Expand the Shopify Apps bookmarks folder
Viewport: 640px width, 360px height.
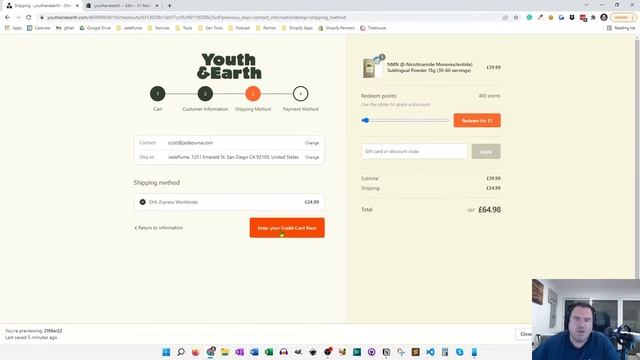297,28
